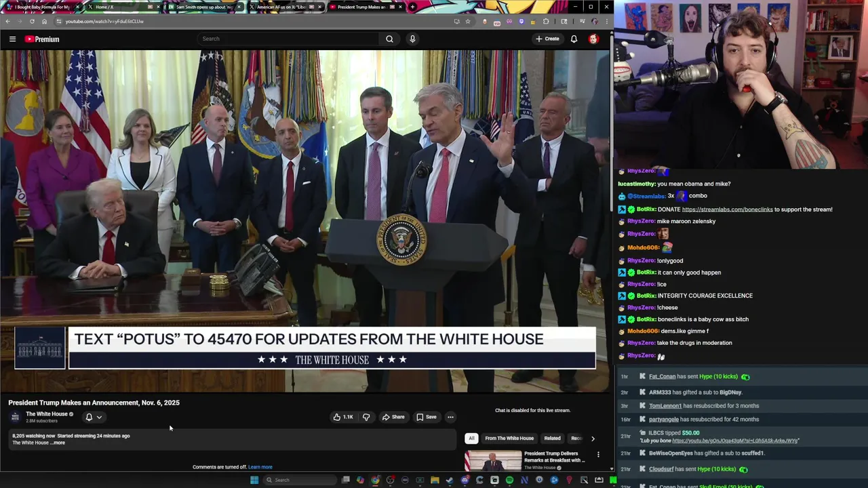Image resolution: width=868 pixels, height=488 pixels.
Task: Like the video with thumbs up
Action: click(x=342, y=417)
